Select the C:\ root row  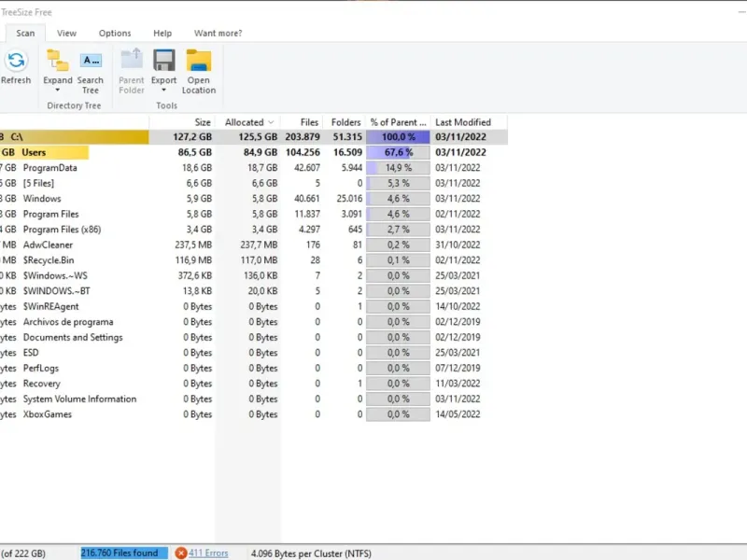(x=253, y=136)
